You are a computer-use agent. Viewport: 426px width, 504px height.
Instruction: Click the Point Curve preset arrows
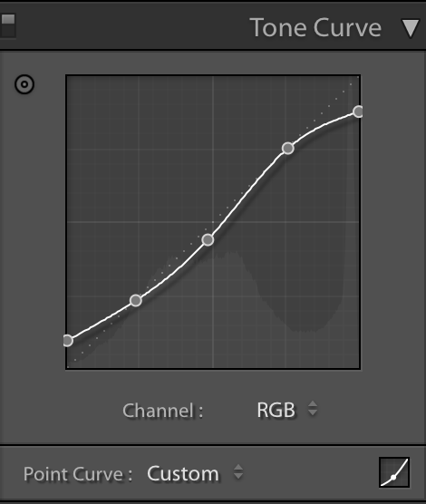[x=238, y=472]
